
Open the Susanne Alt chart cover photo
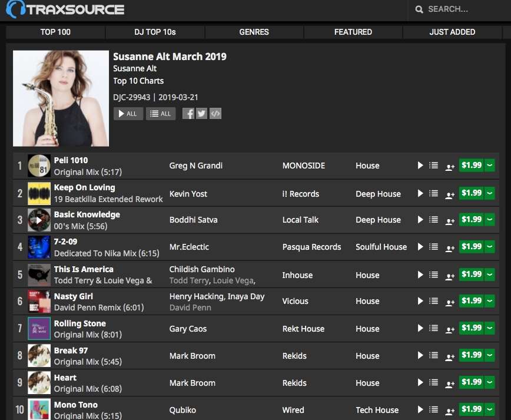pyautogui.click(x=61, y=98)
